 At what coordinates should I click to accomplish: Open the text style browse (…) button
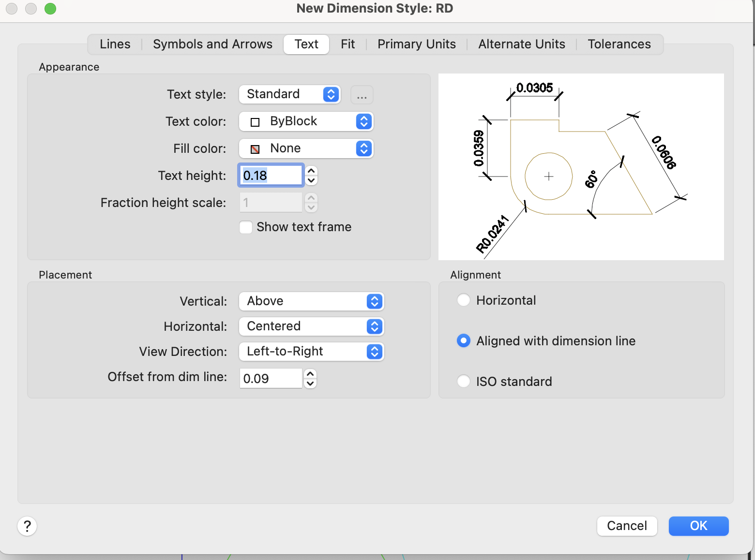(362, 95)
